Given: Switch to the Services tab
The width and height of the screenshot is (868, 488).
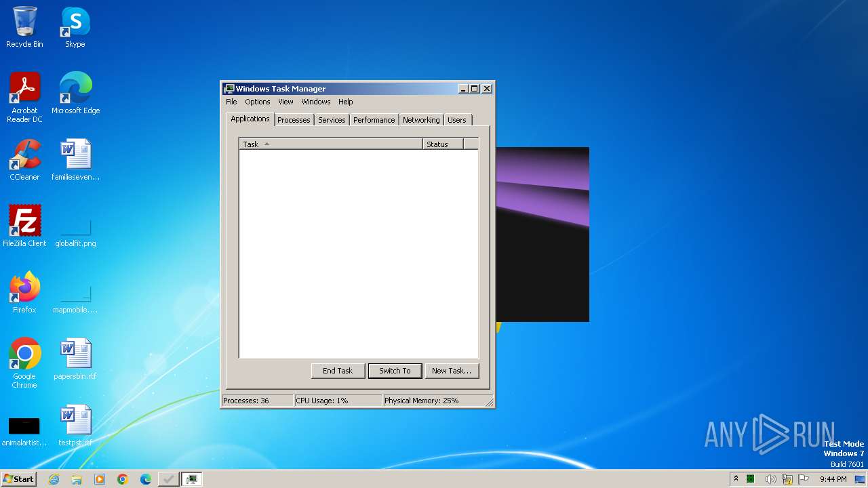Looking at the screenshot, I should pos(332,120).
